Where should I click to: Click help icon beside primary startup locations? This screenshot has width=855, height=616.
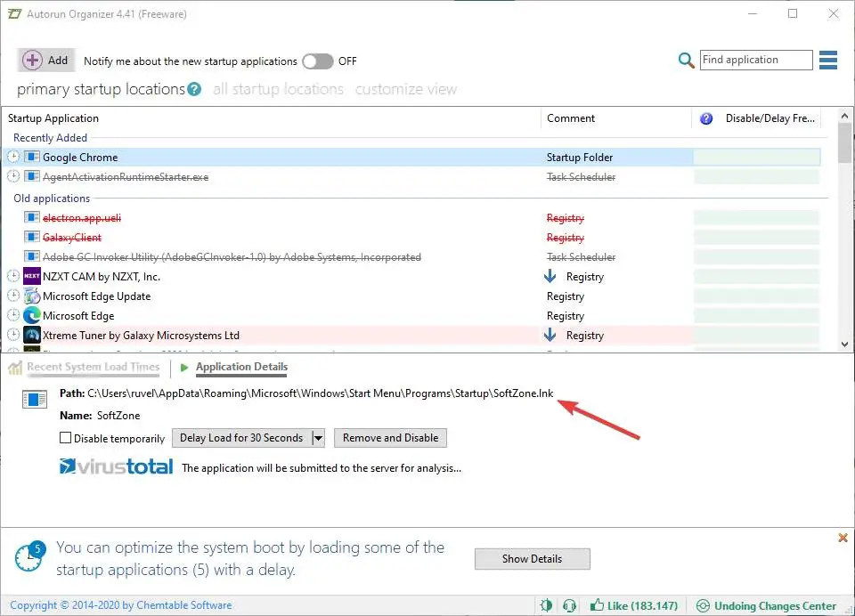tap(194, 89)
